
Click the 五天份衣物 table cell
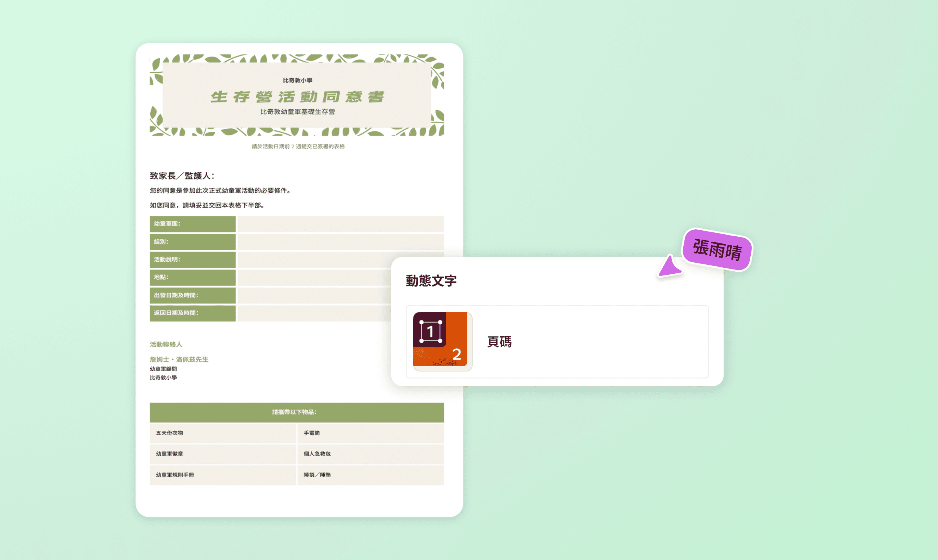pos(223,433)
